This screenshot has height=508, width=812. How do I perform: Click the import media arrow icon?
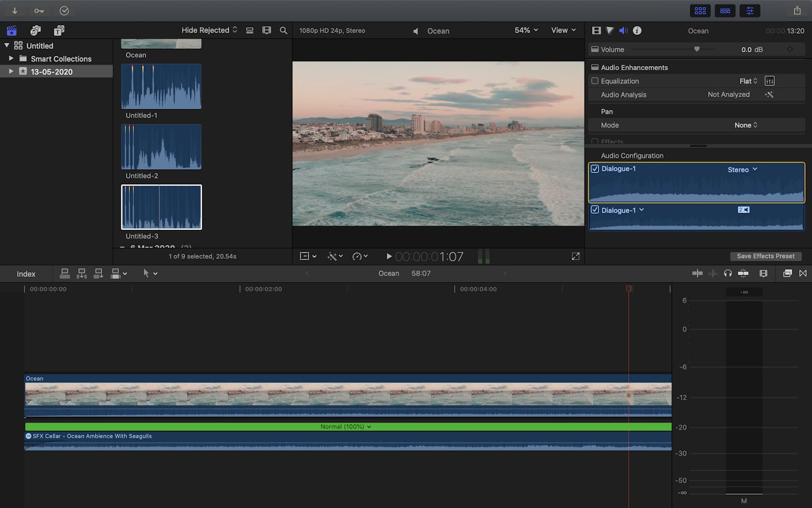coord(14,10)
